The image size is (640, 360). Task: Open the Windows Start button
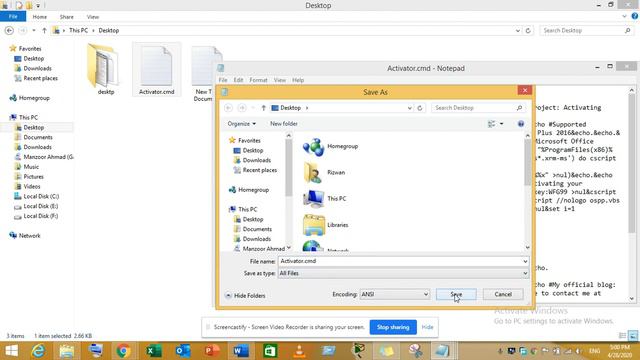[x=11, y=351]
